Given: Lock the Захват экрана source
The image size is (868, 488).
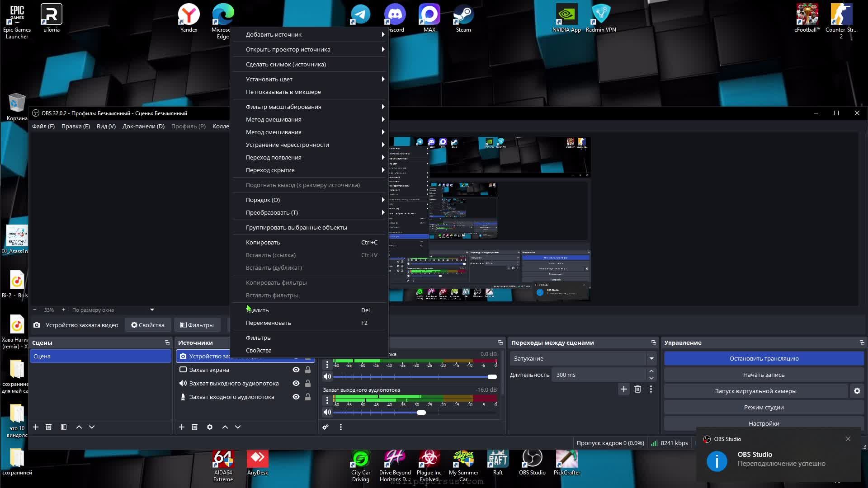Looking at the screenshot, I should [x=308, y=370].
